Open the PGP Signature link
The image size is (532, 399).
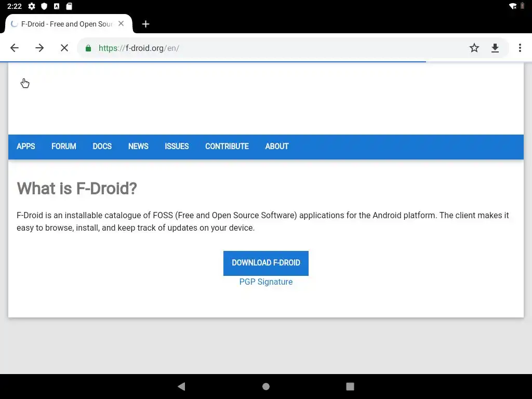click(266, 282)
